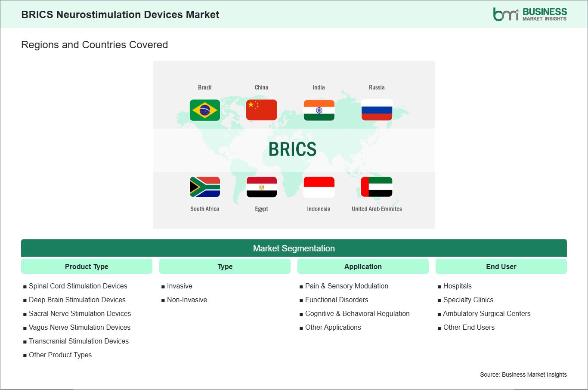The height and width of the screenshot is (390, 588).
Task: Click 'Cognitive & Behavioral Regulation' entry
Action: 357,313
